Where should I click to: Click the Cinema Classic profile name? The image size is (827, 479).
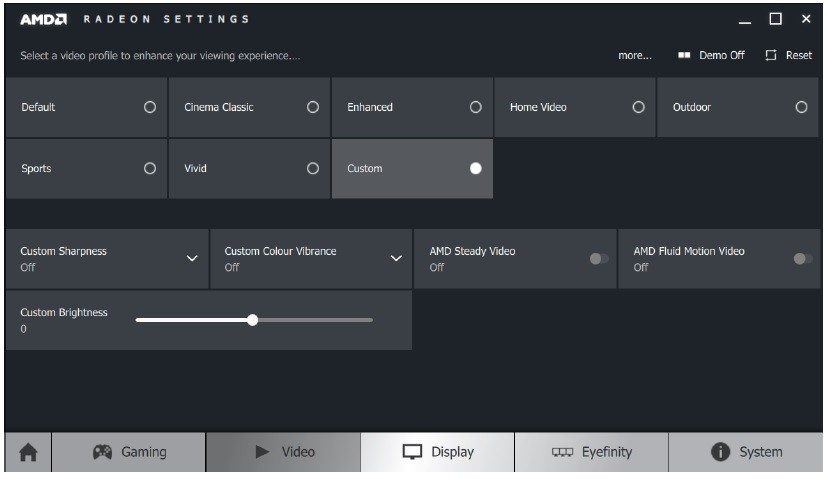pos(219,108)
